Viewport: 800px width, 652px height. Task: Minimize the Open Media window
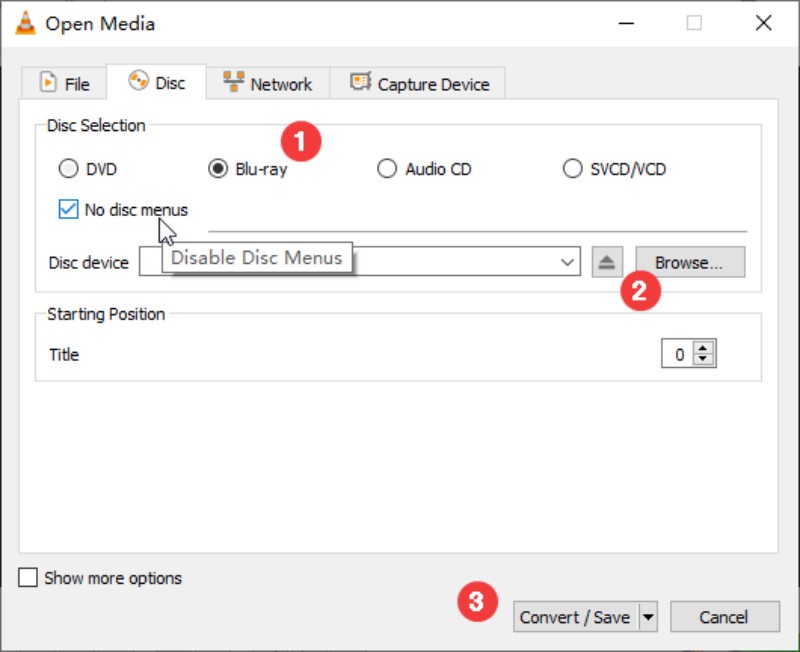[626, 23]
